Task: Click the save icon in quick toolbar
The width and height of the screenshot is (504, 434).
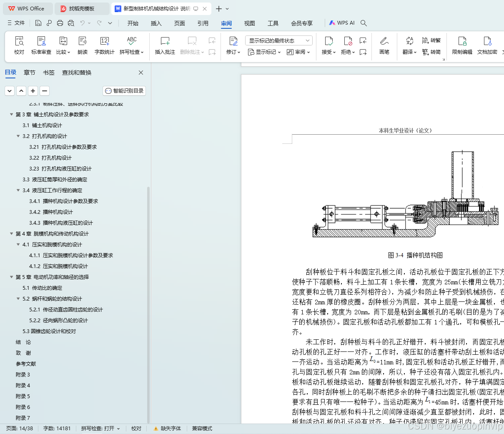Action: click(38, 23)
